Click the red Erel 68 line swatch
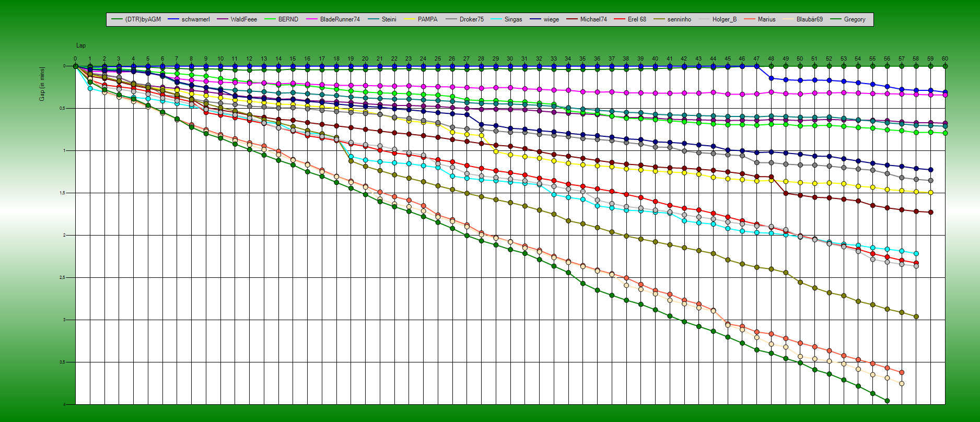 [x=619, y=19]
